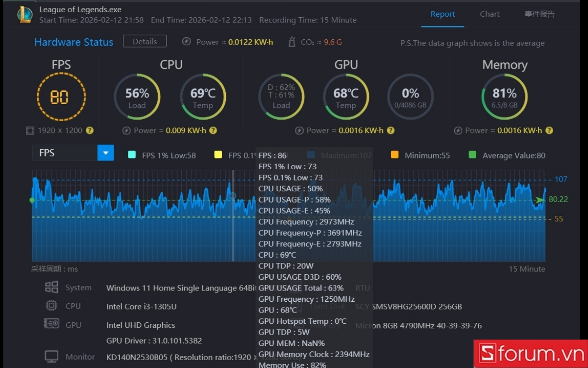Click the CO₂ emission icon
The image size is (588, 368).
click(x=292, y=41)
